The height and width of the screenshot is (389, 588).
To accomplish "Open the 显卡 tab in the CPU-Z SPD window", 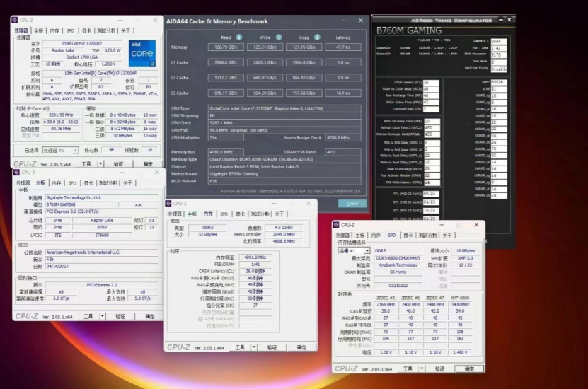I will [408, 236].
